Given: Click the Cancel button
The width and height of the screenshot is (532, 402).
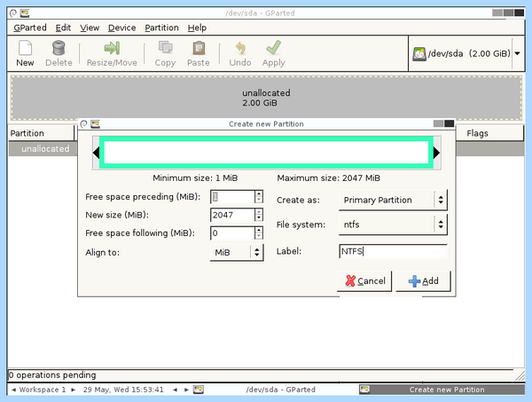Looking at the screenshot, I should point(364,281).
